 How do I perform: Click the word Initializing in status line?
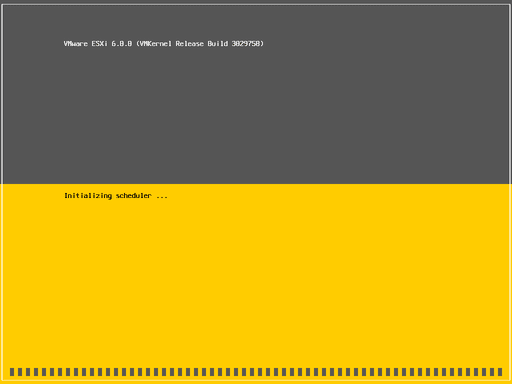click(88, 196)
